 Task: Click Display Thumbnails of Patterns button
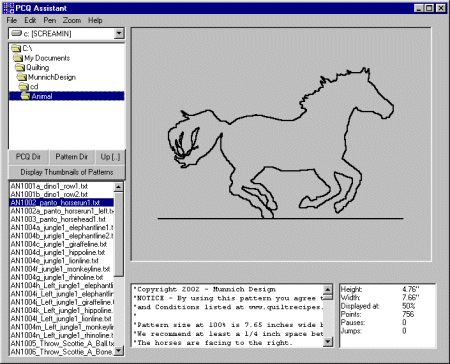pyautogui.click(x=67, y=172)
